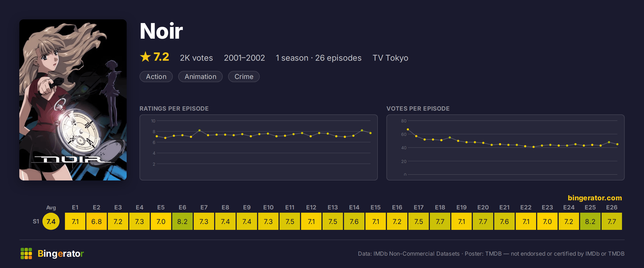Select the Action genre tag
This screenshot has height=268, width=644.
pos(156,77)
